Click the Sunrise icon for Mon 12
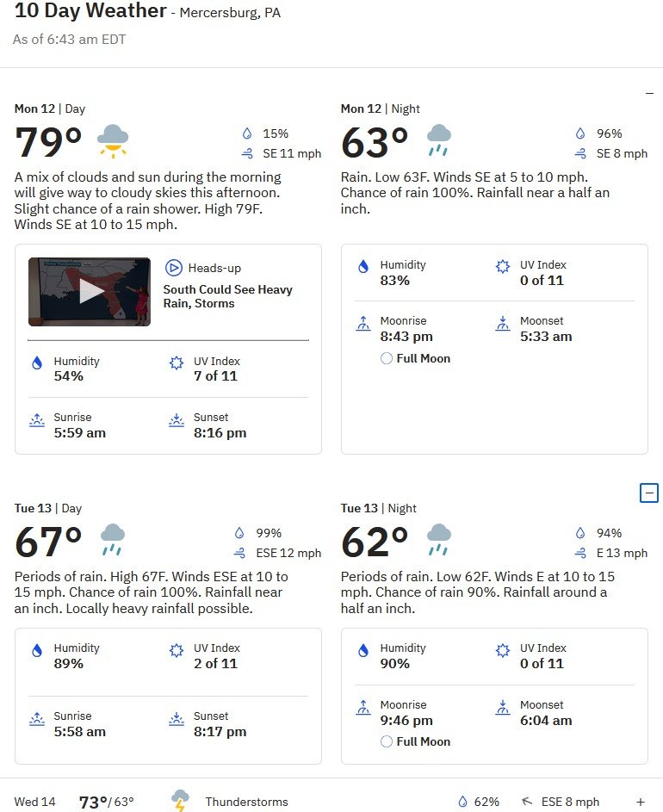Viewport: 663px width, 812px height. coord(37,420)
